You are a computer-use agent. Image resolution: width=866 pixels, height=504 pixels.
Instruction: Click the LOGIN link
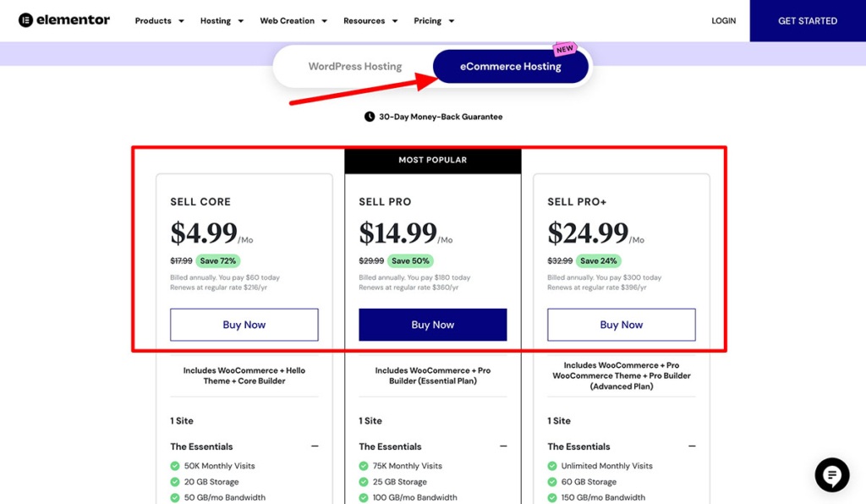coord(723,20)
